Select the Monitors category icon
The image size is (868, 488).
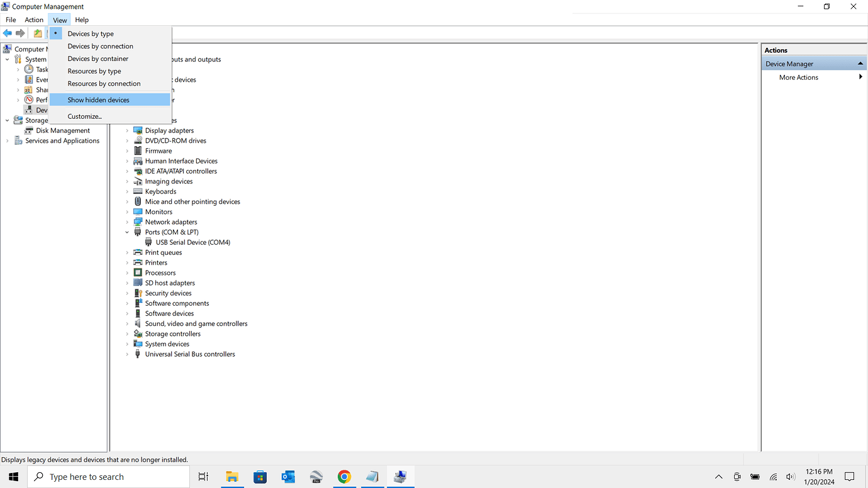(x=138, y=212)
